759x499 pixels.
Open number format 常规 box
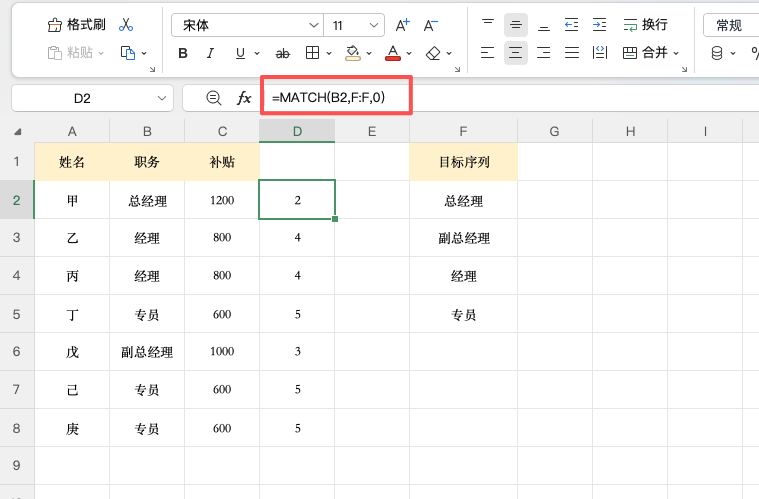click(x=731, y=25)
